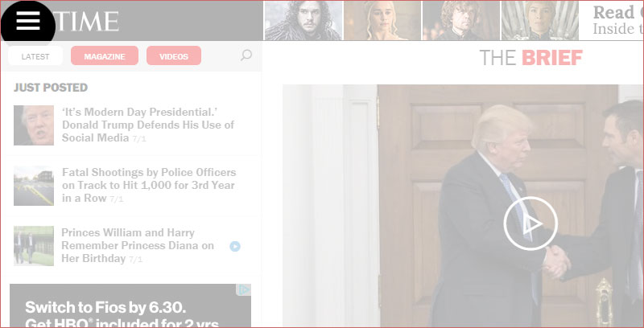Open the Trump social media defense article
This screenshot has width=644, height=328.
[x=148, y=125]
